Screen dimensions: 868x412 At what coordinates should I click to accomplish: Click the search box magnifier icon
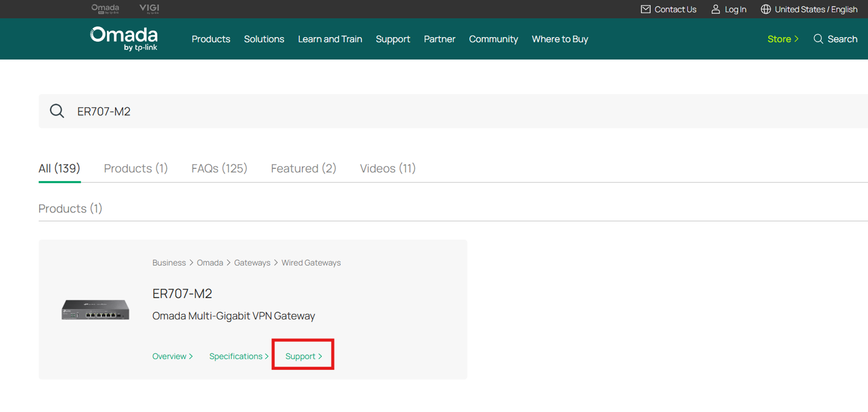point(57,111)
